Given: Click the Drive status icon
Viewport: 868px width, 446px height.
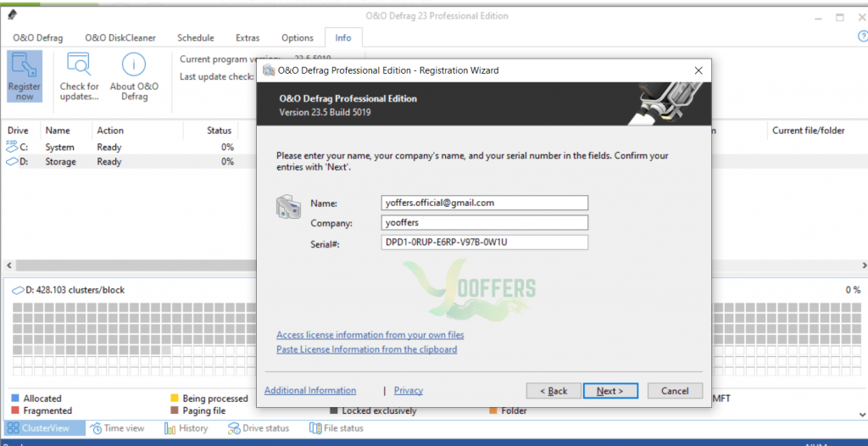Looking at the screenshot, I should coord(234,428).
